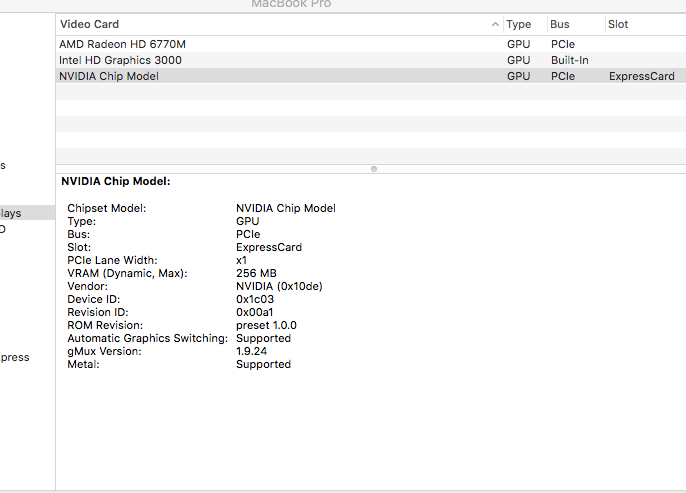Click the Revision ID value 0x00a1

pos(254,312)
